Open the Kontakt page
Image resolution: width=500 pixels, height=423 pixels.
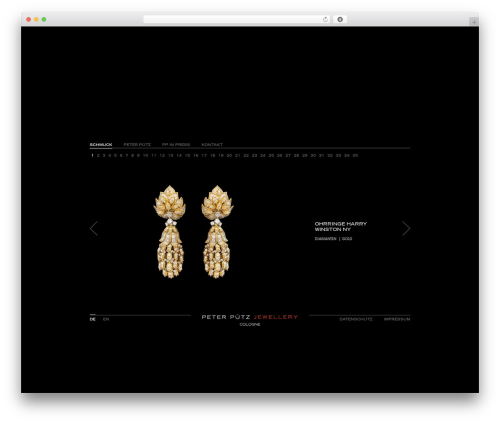coord(212,144)
